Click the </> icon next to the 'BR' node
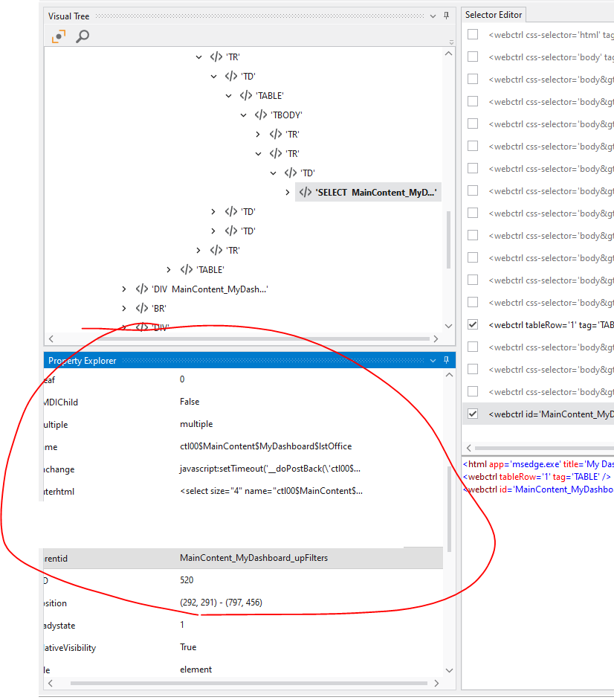This screenshot has height=700, width=614. coord(140,308)
